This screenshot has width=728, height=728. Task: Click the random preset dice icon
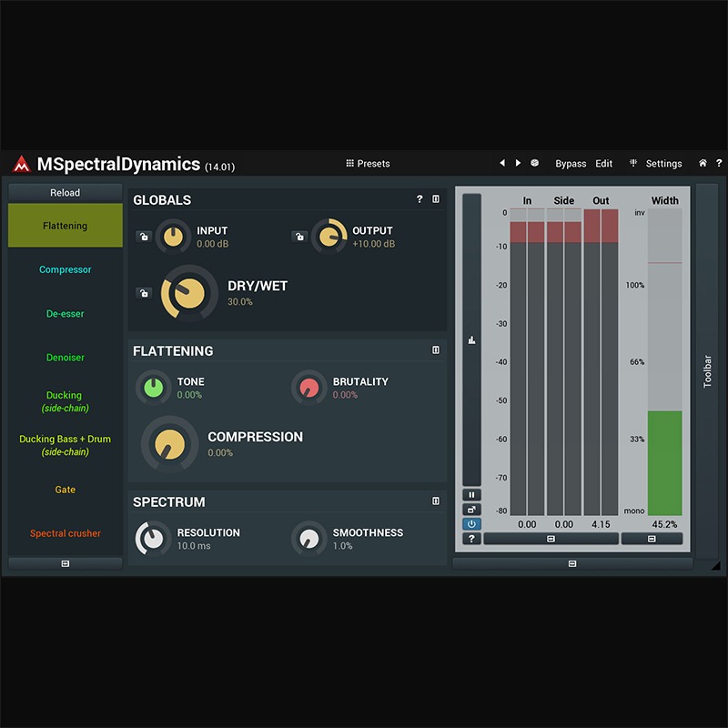point(535,163)
